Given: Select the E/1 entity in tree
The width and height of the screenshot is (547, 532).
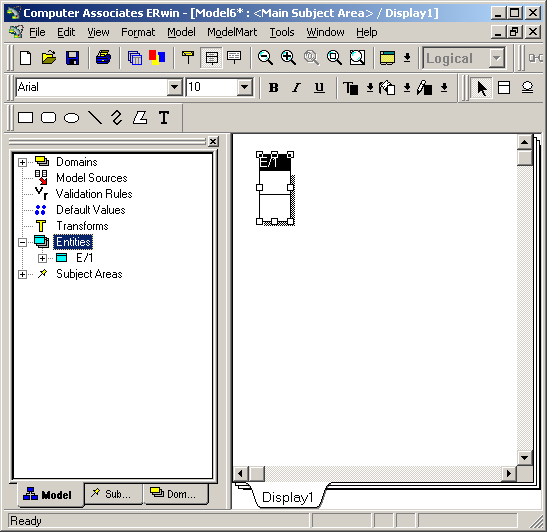Looking at the screenshot, I should click(x=85, y=258).
